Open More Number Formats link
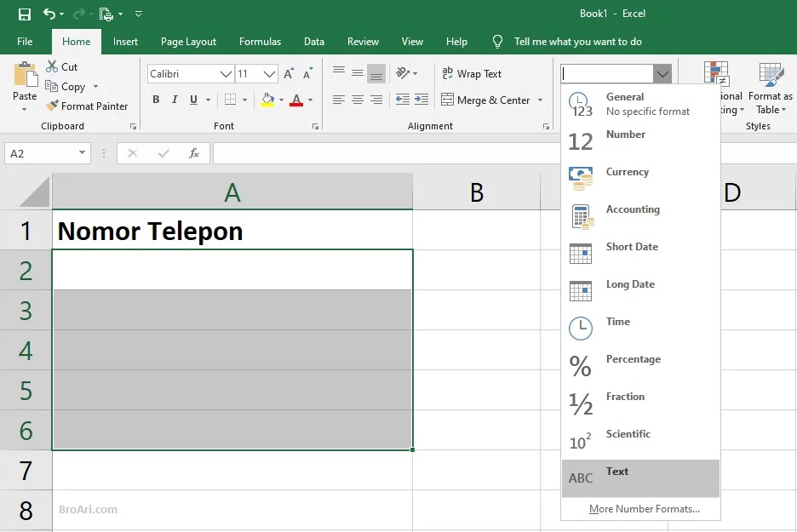797x532 pixels. coord(644,509)
